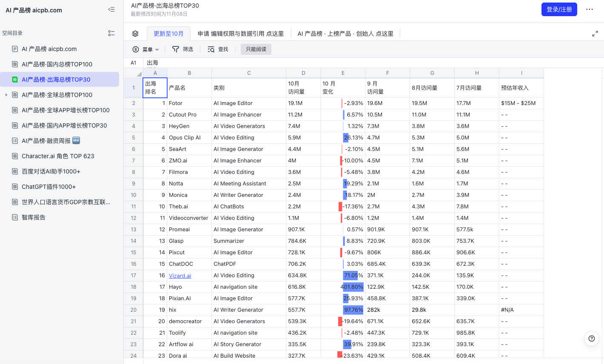Select the 7月访问量 header cell
This screenshot has width=604, height=364.
(477, 88)
